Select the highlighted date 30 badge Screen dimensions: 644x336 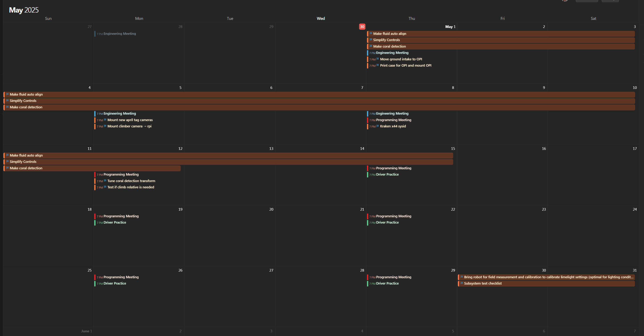pyautogui.click(x=362, y=27)
